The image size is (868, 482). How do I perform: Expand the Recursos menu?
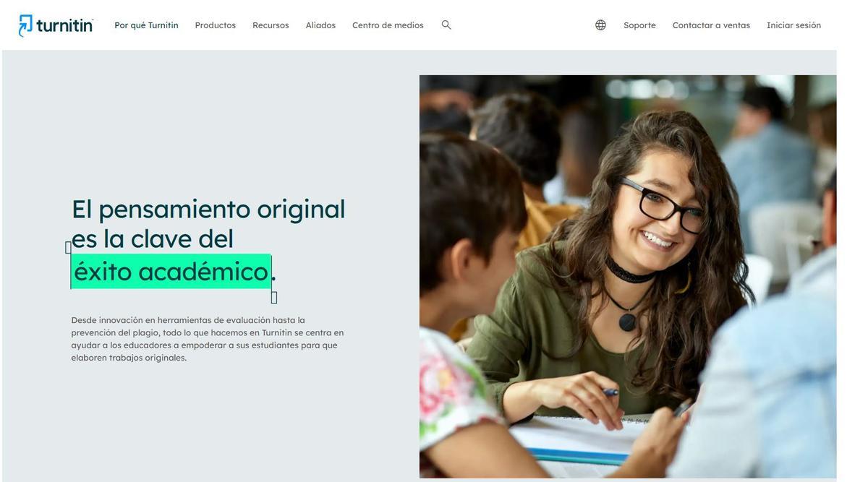tap(271, 25)
